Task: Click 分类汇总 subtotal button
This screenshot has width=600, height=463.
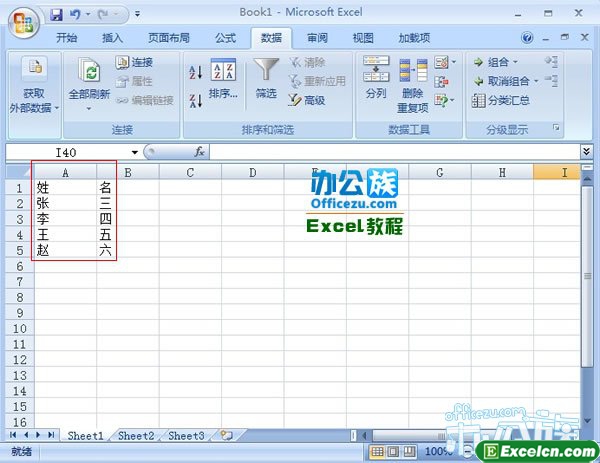Action: pos(501,100)
